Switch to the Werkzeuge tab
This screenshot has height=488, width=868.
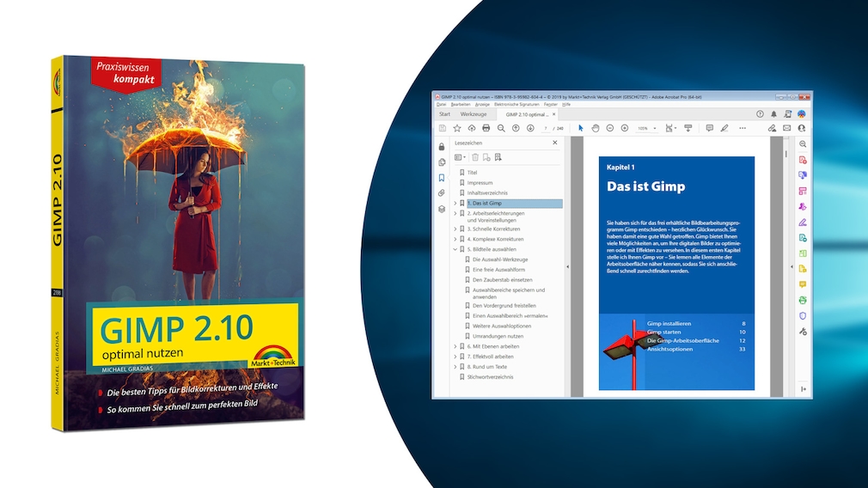pos(474,114)
